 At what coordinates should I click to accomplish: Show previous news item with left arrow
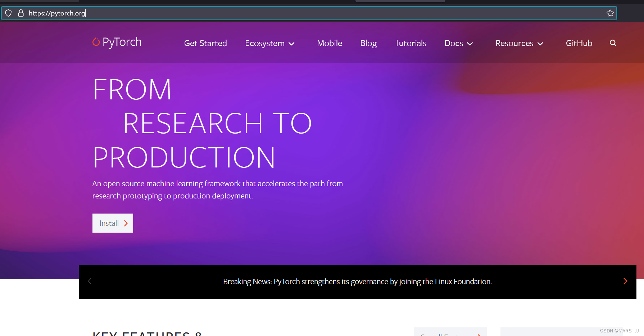click(90, 281)
